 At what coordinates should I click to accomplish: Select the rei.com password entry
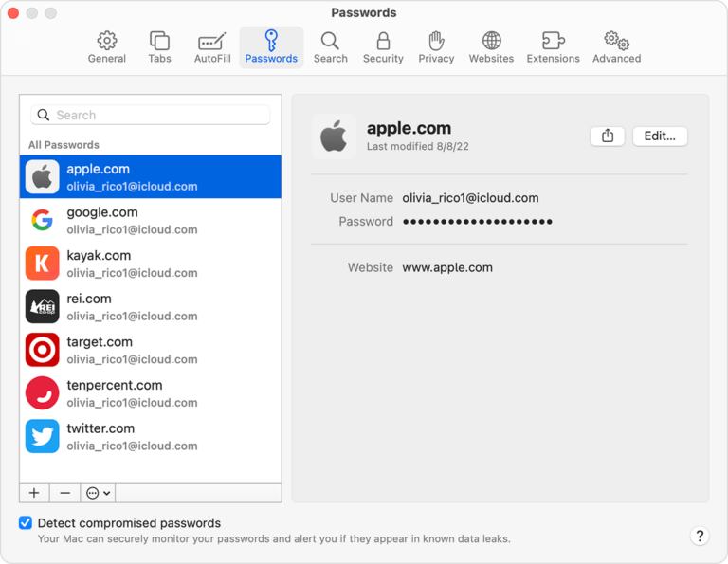[x=151, y=306]
